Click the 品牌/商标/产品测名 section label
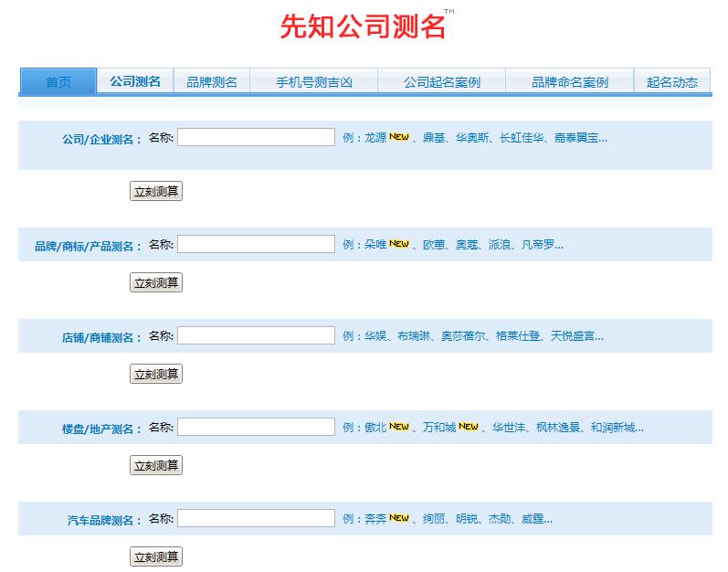The height and width of the screenshot is (572, 728). (x=89, y=246)
